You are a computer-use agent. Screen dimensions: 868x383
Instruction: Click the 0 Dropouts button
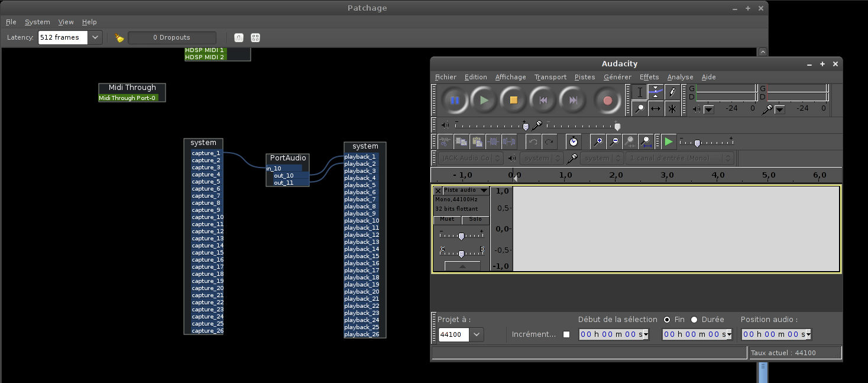[x=171, y=38]
